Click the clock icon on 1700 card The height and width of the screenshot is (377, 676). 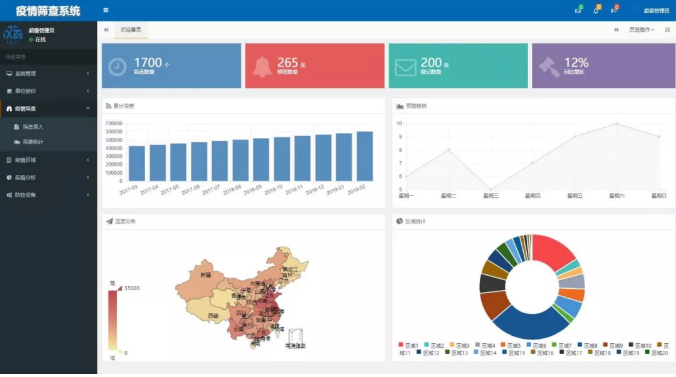pyautogui.click(x=117, y=66)
